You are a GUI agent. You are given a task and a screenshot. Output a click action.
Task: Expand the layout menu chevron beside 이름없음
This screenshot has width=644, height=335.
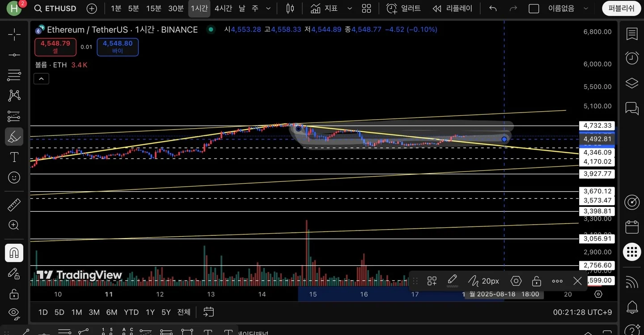point(586,8)
